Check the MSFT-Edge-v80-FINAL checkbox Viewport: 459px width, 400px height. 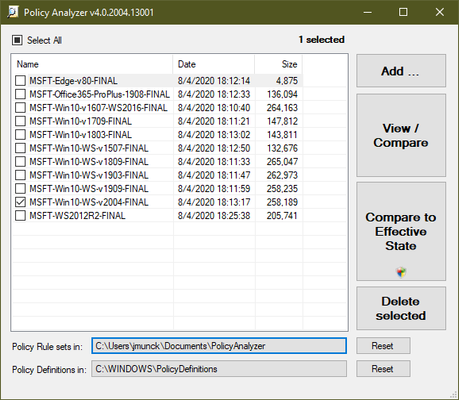click(x=20, y=81)
